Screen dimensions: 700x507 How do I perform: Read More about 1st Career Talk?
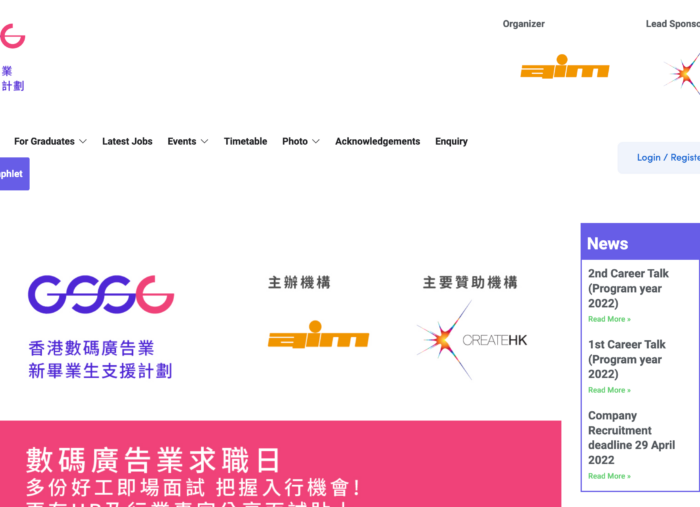click(x=609, y=390)
